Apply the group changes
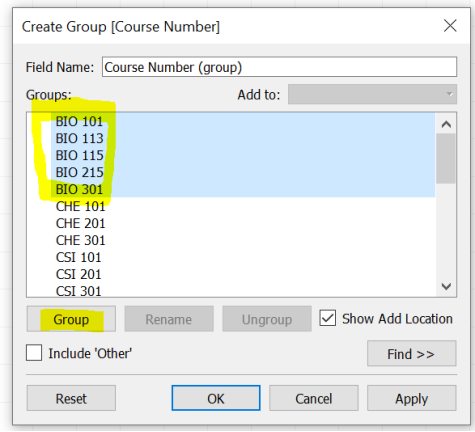The height and width of the screenshot is (432, 475). [x=411, y=398]
